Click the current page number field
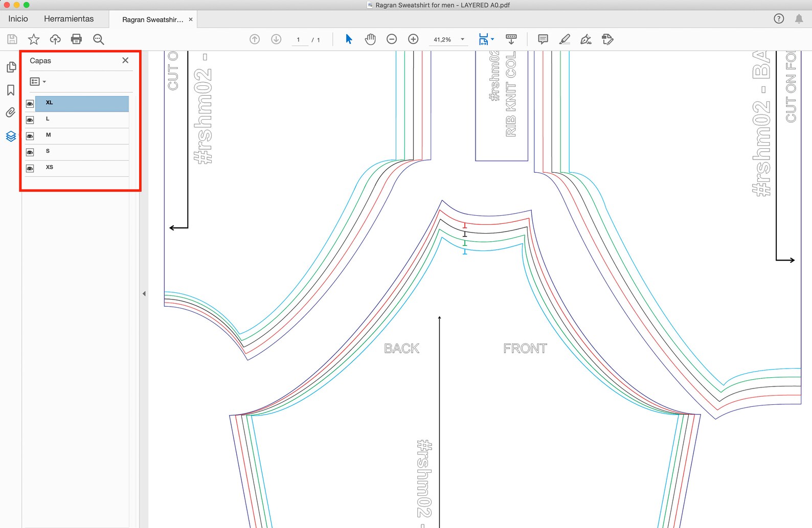Screen dimensions: 812x528 [299, 40]
